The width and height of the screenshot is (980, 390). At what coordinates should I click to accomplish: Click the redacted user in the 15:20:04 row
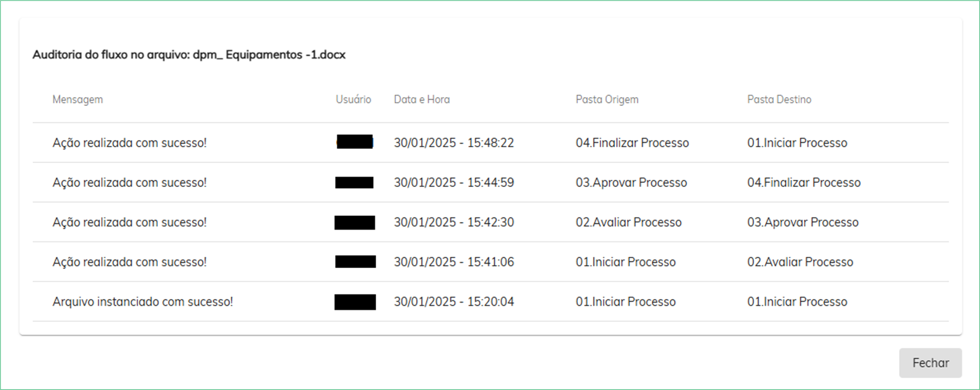(x=355, y=302)
